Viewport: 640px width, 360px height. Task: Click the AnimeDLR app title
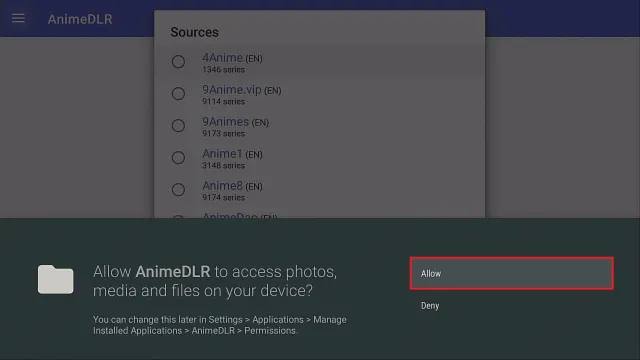[80, 19]
